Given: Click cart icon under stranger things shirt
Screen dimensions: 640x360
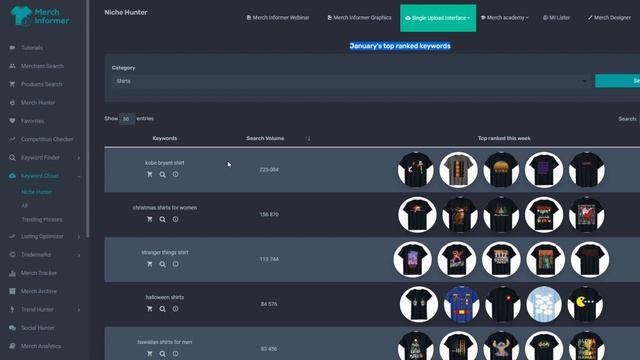Looking at the screenshot, I should (150, 264).
